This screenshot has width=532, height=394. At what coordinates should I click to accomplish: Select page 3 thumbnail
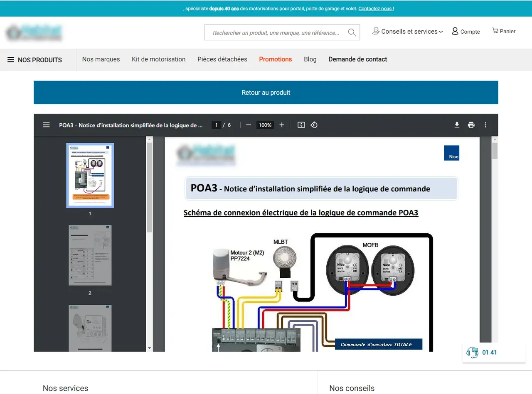pyautogui.click(x=90, y=328)
